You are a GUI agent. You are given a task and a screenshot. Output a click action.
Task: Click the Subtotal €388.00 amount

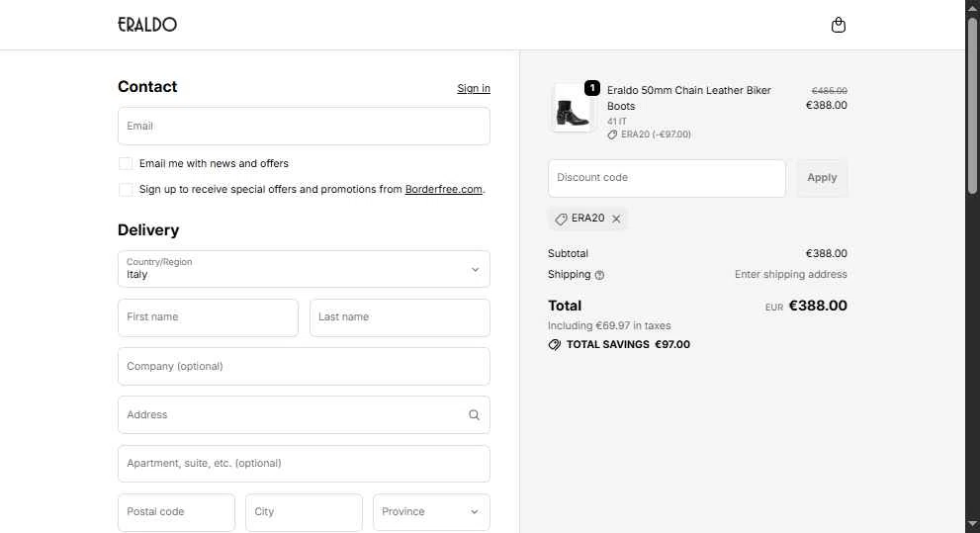(827, 254)
